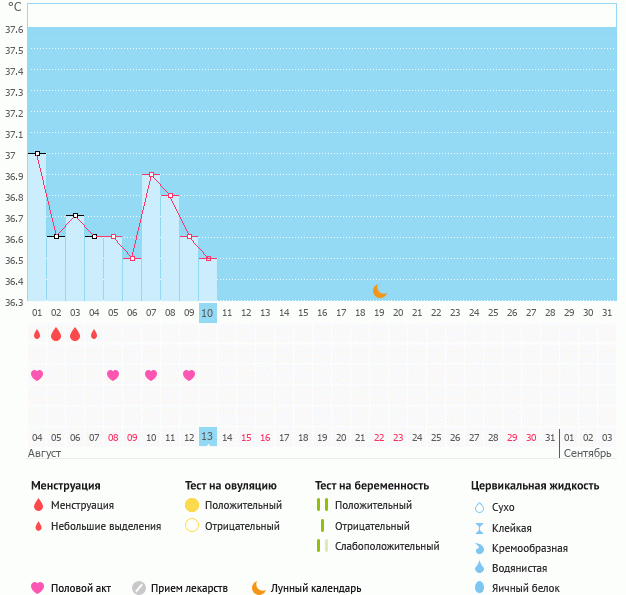Select the highlighted calendar date 13
The width and height of the screenshot is (626, 595).
[x=208, y=437]
